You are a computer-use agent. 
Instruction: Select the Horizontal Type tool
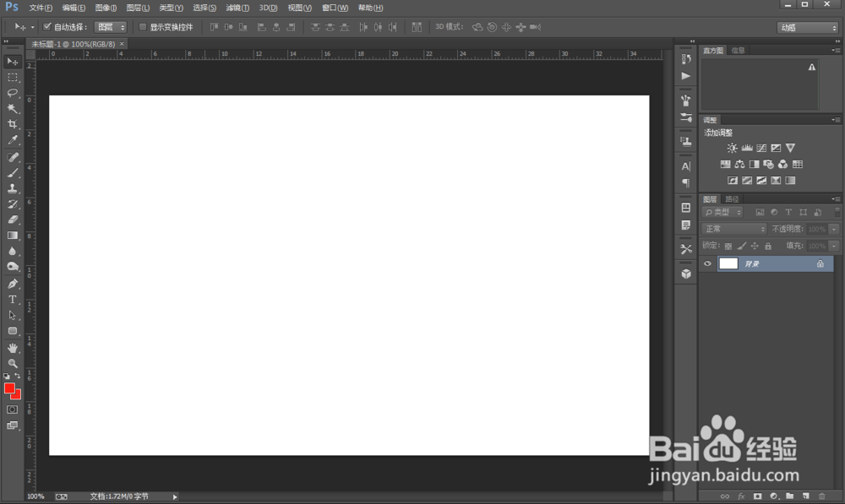pyautogui.click(x=13, y=300)
